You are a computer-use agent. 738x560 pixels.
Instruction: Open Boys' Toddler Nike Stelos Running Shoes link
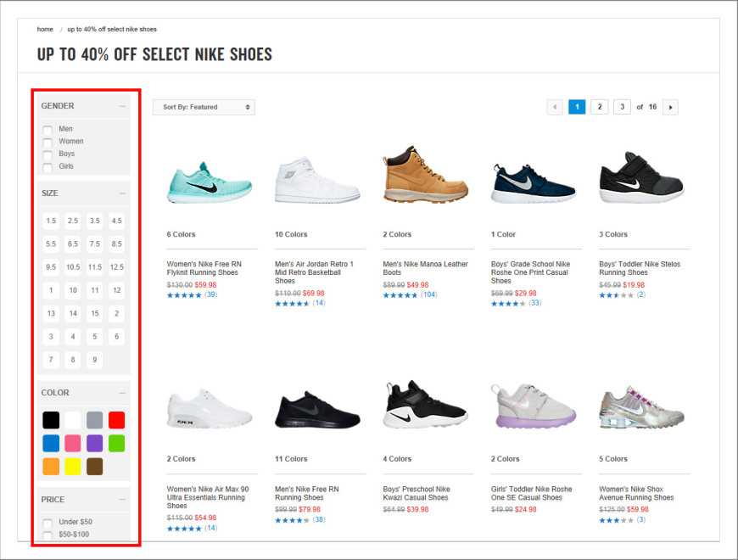[x=640, y=268]
